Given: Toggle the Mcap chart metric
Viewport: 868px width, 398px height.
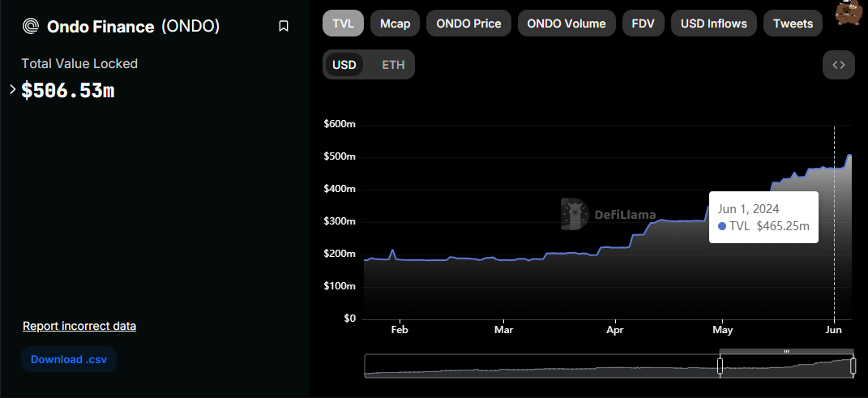Looking at the screenshot, I should click(396, 24).
